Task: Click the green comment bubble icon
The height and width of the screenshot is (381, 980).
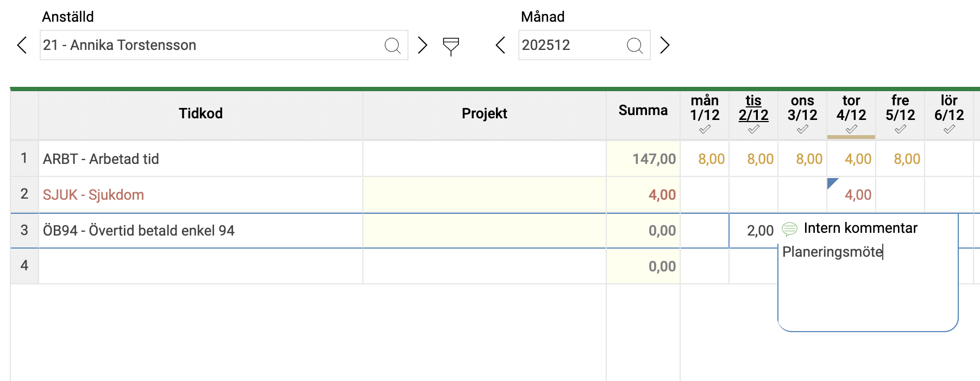Action: [x=789, y=229]
